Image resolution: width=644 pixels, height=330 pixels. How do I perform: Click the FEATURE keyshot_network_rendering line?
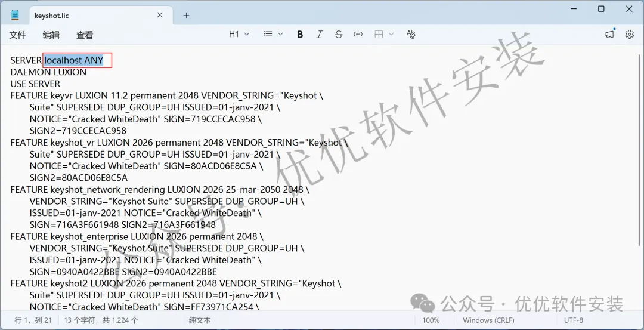click(x=160, y=190)
